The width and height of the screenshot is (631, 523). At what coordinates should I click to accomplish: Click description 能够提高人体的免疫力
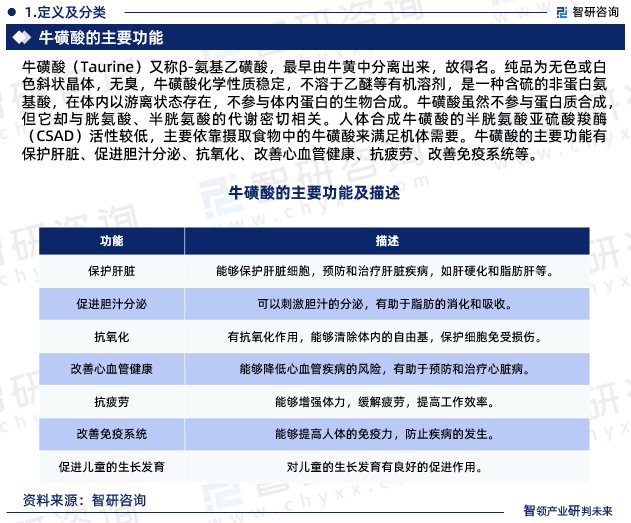tap(387, 434)
